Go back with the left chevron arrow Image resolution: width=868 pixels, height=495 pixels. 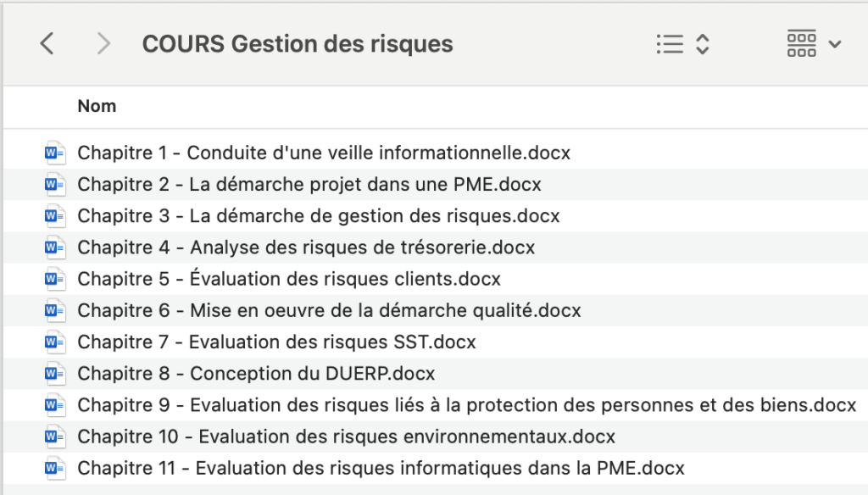[x=47, y=43]
